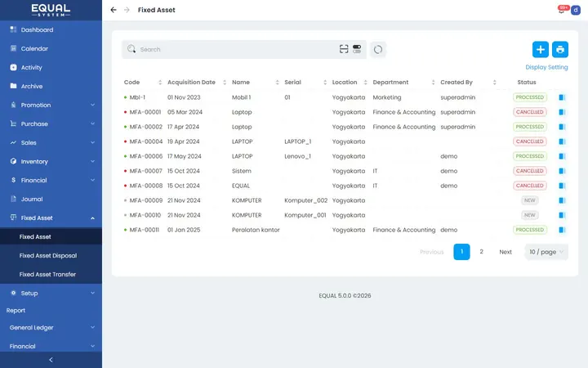
Task: Go to the Next page in pagination
Action: point(506,252)
